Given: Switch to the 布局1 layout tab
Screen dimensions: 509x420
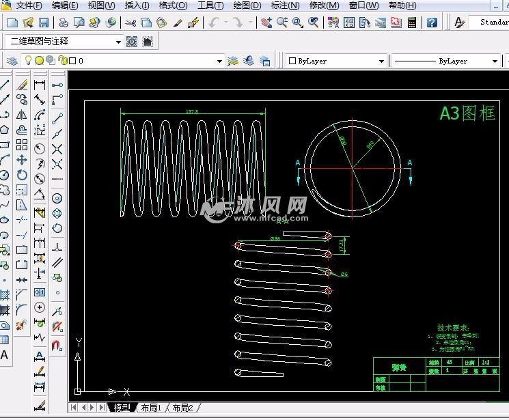Looking at the screenshot, I should tap(150, 408).
